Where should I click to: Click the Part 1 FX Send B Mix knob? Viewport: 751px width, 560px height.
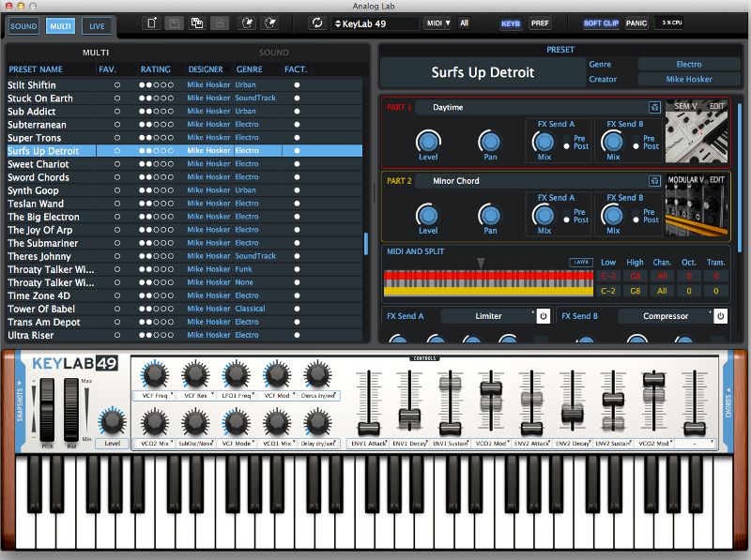[x=613, y=142]
